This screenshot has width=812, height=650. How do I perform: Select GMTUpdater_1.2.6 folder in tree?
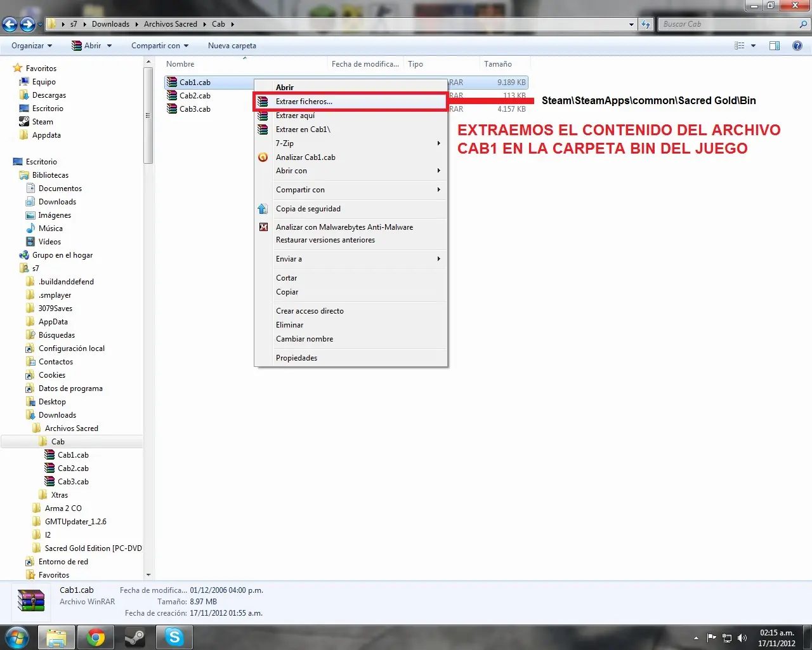75,522
